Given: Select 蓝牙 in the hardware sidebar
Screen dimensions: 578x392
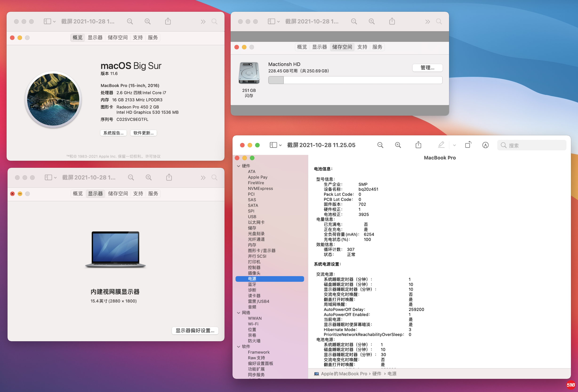Looking at the screenshot, I should click(252, 284).
